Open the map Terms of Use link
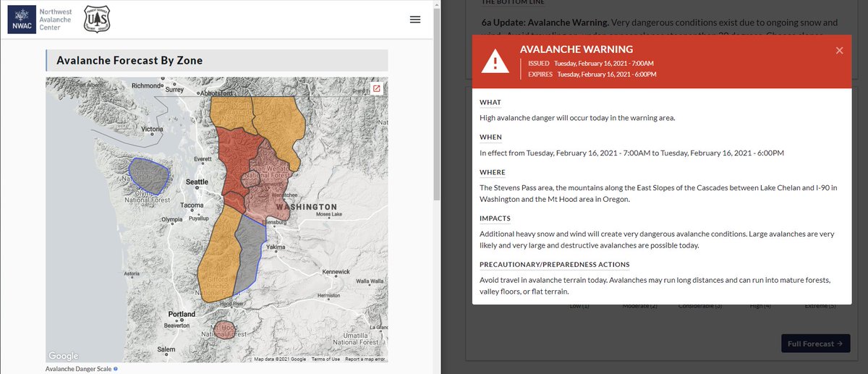The height and width of the screenshot is (374, 868). coord(325,359)
